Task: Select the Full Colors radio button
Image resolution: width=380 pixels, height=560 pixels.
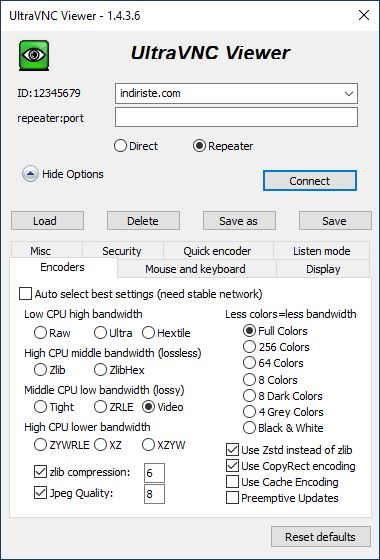Action: tap(249, 331)
